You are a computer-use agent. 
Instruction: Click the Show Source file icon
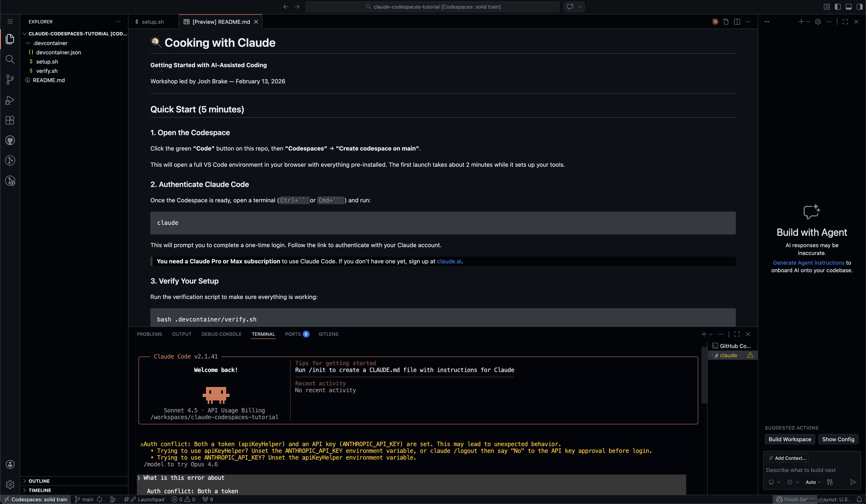(726, 22)
